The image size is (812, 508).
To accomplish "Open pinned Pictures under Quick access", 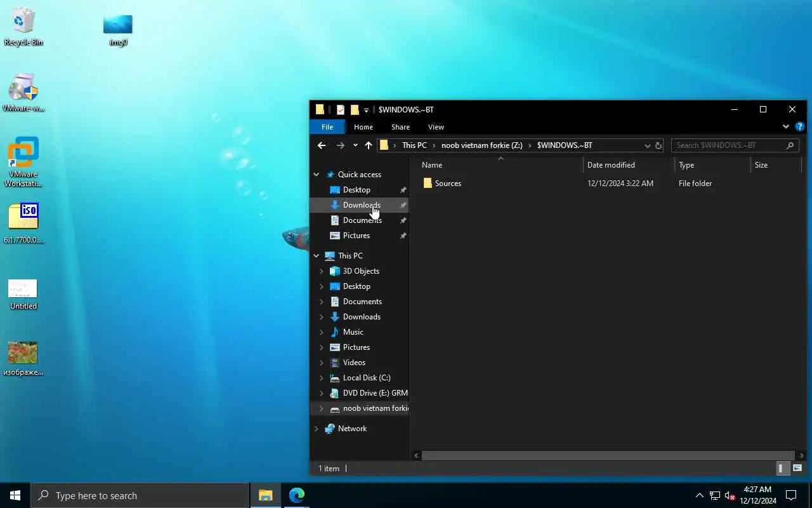I will (x=356, y=236).
